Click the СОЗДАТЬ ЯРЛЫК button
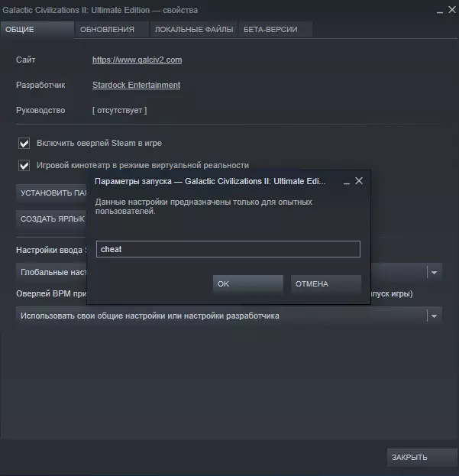 tap(52, 219)
